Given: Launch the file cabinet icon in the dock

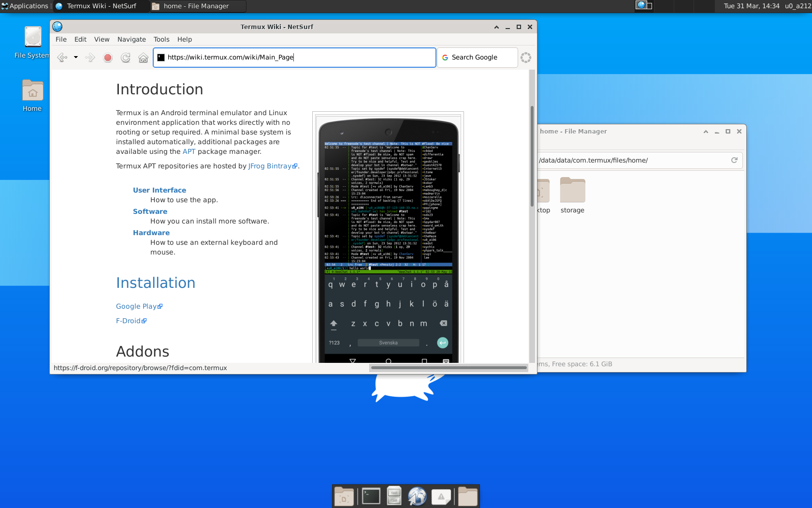Looking at the screenshot, I should [393, 496].
